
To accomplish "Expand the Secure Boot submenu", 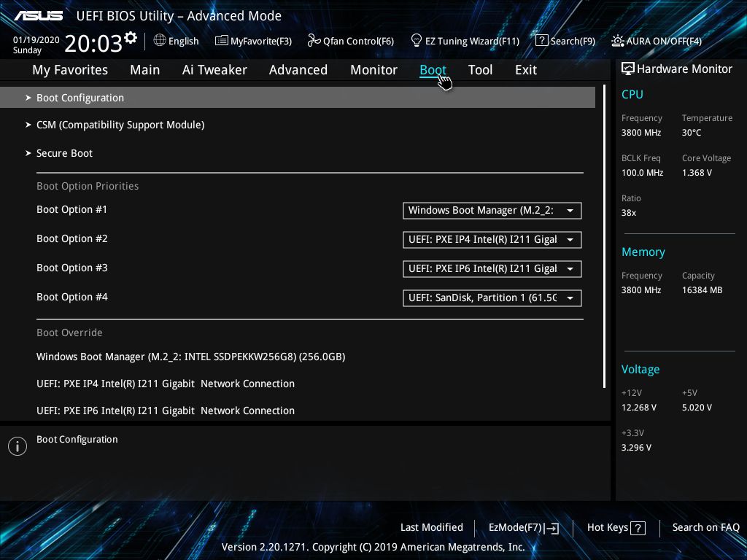I will 59,153.
